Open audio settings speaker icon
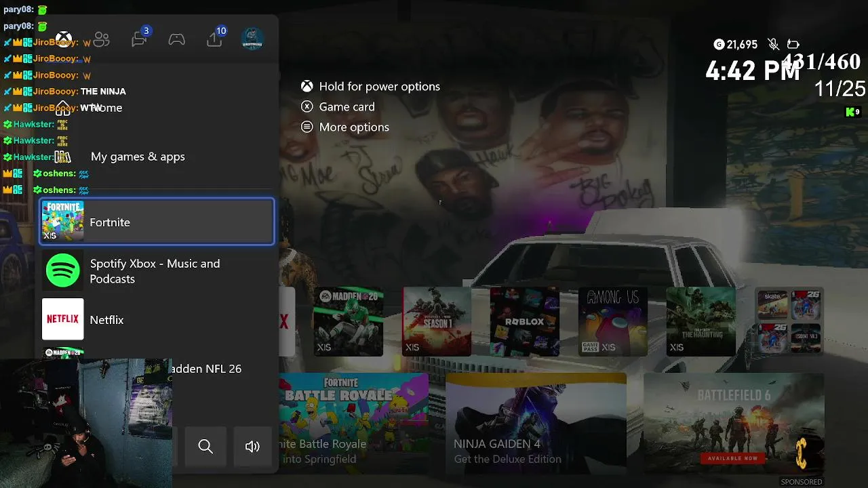Viewport: 868px width, 488px height. [x=252, y=446]
